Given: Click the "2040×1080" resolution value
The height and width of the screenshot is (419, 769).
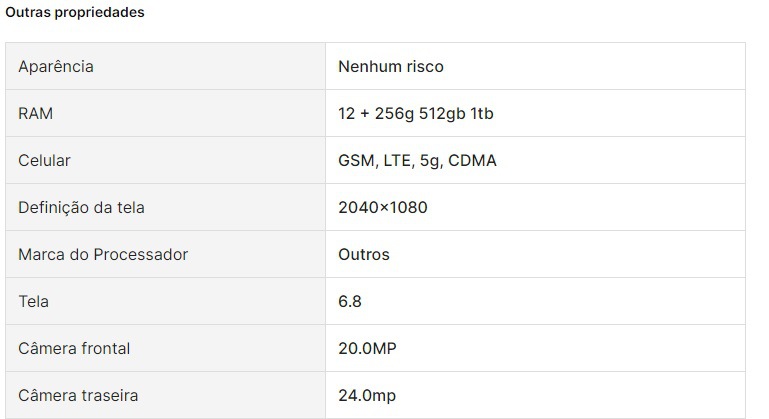Looking at the screenshot, I should click(385, 207).
